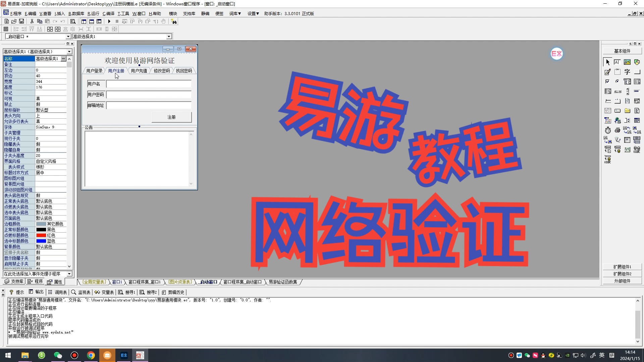Pick the Radio button component in the palette
644x362 pixels.
617,81
